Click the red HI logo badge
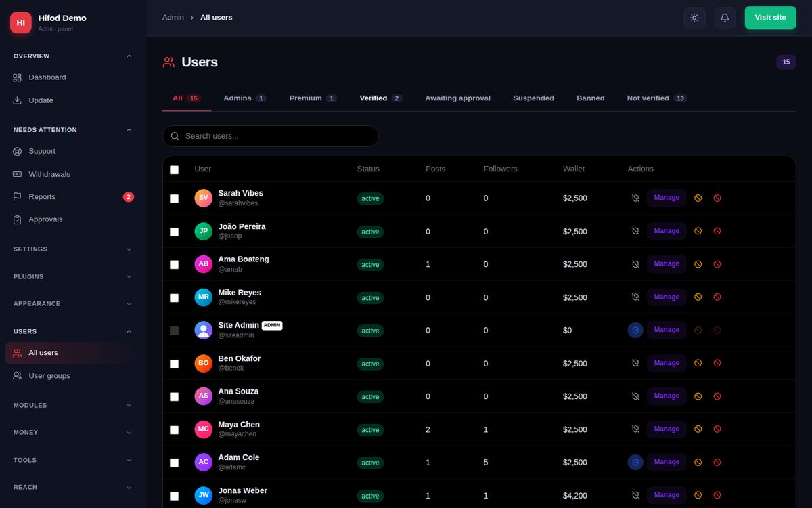Image resolution: width=812 pixels, height=508 pixels. (x=21, y=22)
